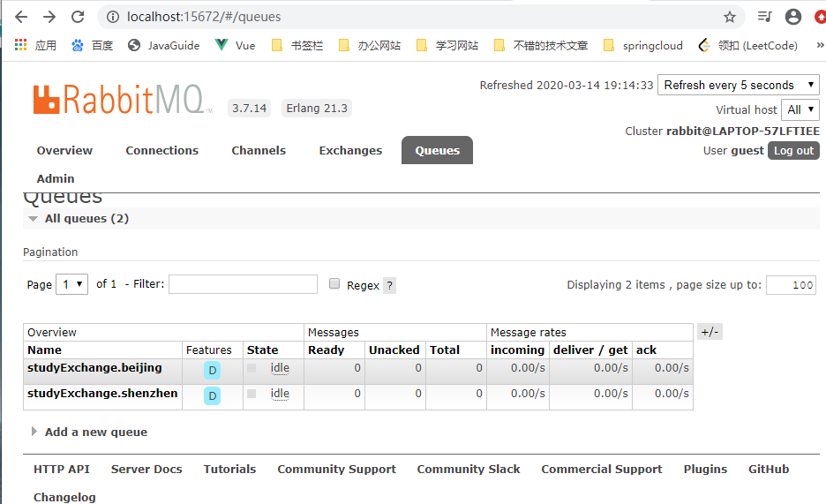Focus the browser address bar URL
The width and height of the screenshot is (826, 504).
pyautogui.click(x=204, y=17)
